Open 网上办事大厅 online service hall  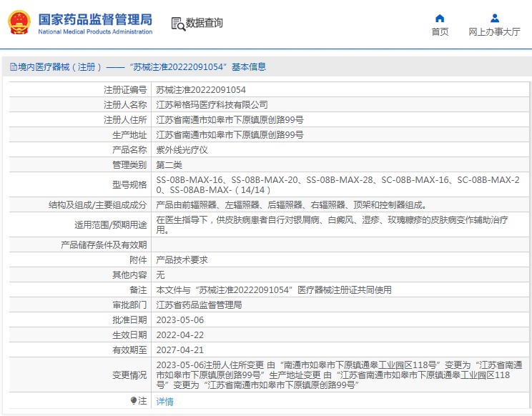[494, 32]
